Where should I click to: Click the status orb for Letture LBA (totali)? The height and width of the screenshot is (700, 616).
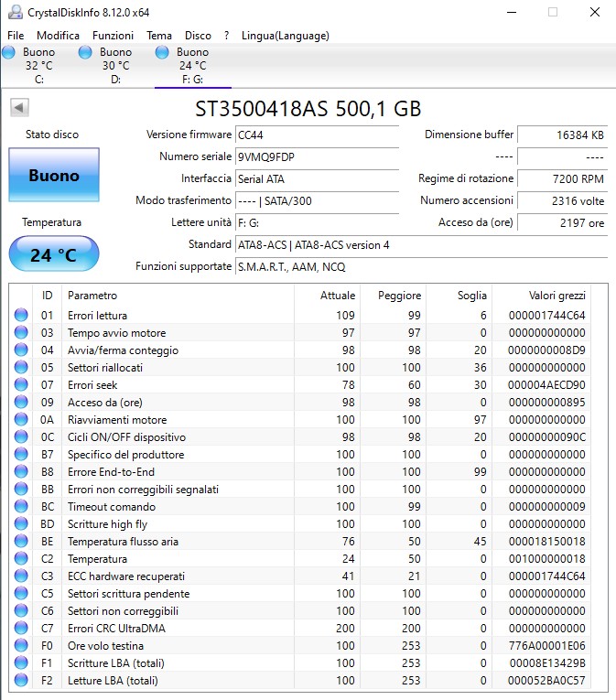click(21, 681)
